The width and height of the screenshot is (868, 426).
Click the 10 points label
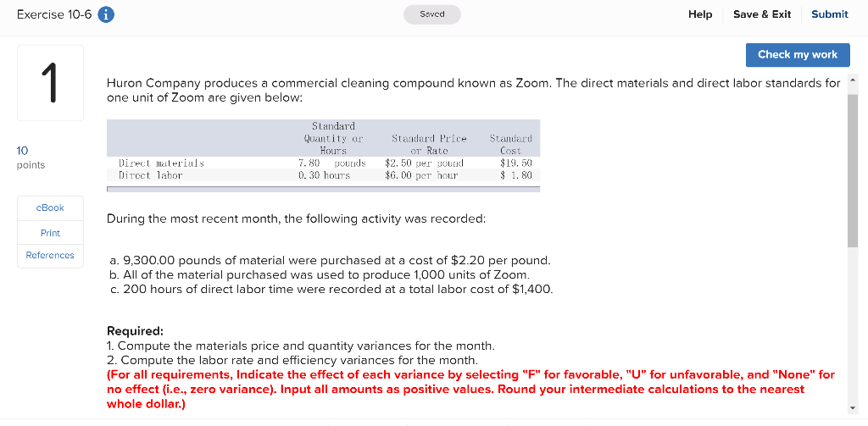30,158
